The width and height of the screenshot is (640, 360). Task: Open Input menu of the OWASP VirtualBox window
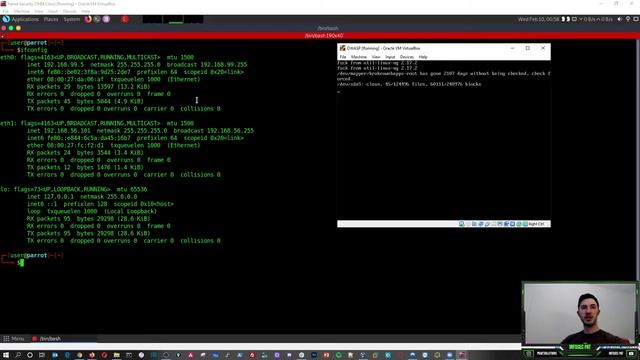click(390, 57)
